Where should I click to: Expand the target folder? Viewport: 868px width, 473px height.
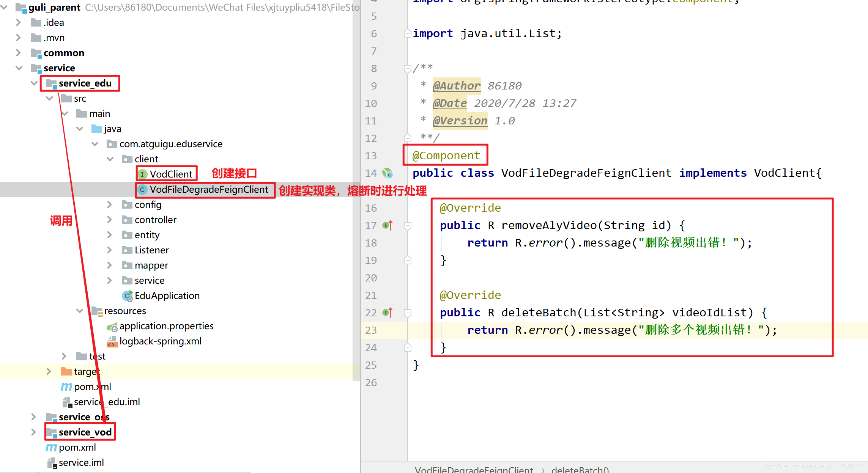pos(49,371)
